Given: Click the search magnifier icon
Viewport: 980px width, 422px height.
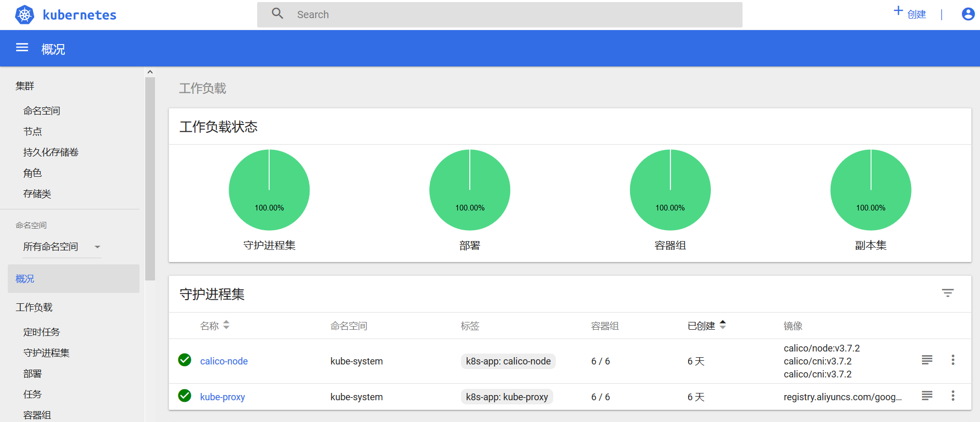Looking at the screenshot, I should pos(277,13).
